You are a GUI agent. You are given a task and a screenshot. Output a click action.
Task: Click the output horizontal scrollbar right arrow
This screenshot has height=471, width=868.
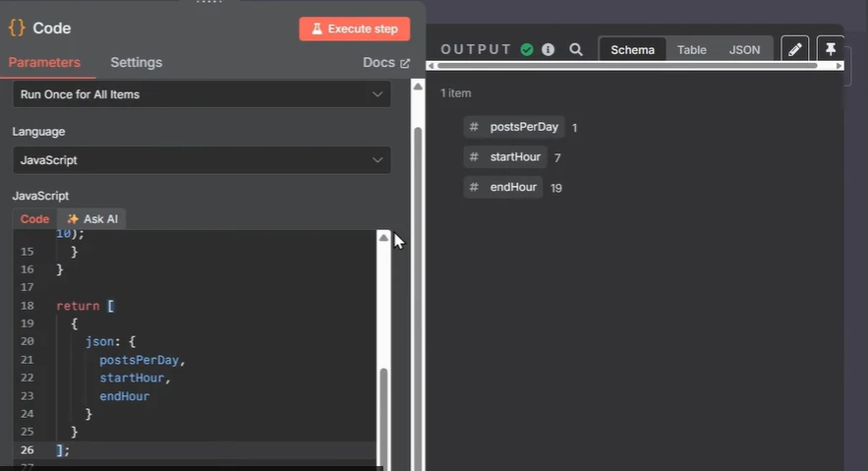pyautogui.click(x=839, y=66)
